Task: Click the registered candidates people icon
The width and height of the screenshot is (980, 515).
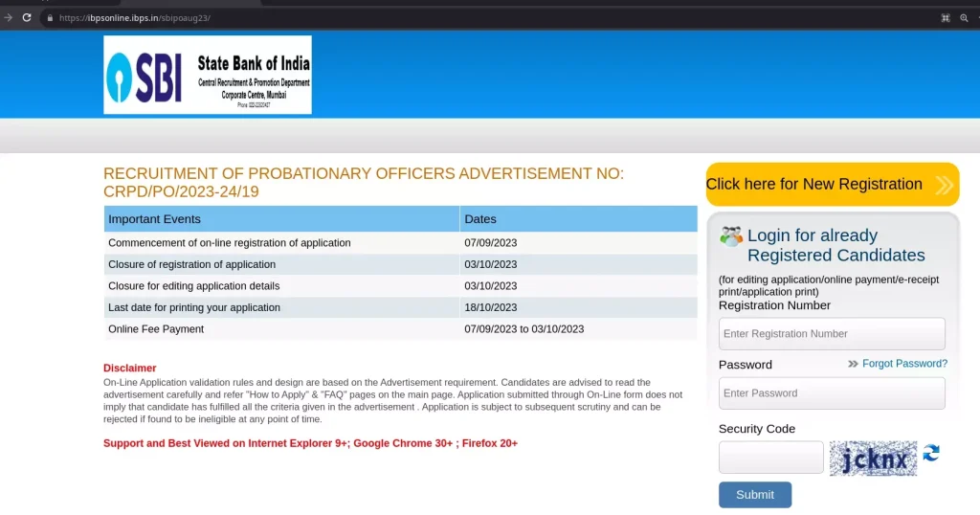Action: pyautogui.click(x=730, y=236)
